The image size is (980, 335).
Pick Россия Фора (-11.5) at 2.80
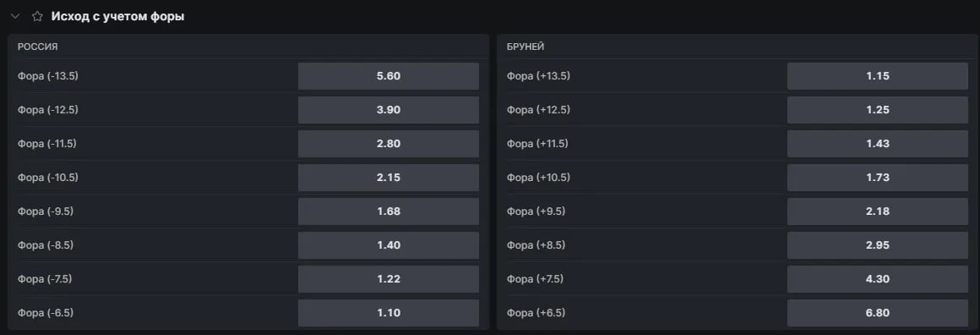point(389,144)
